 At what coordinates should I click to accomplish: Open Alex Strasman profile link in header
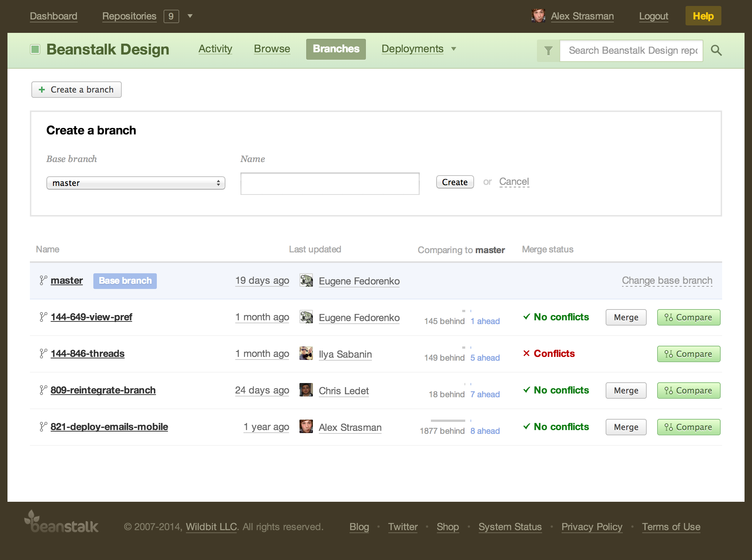point(582,16)
